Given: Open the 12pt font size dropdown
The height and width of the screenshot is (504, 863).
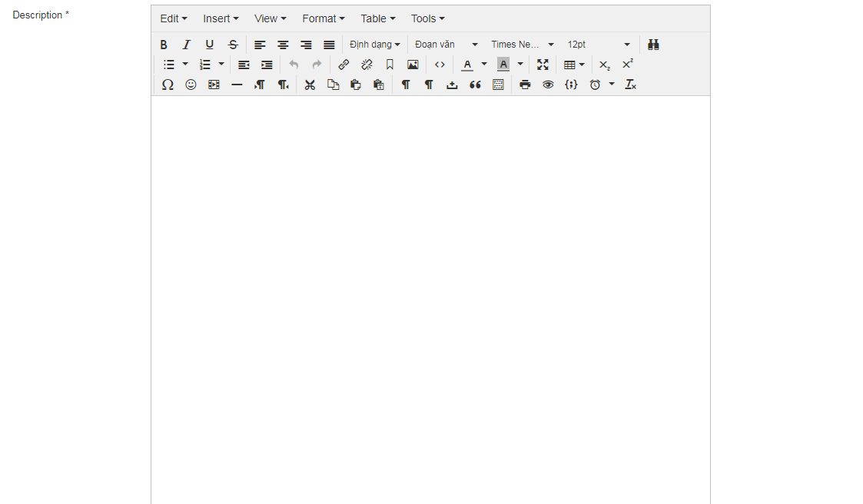Looking at the screenshot, I should [x=599, y=45].
